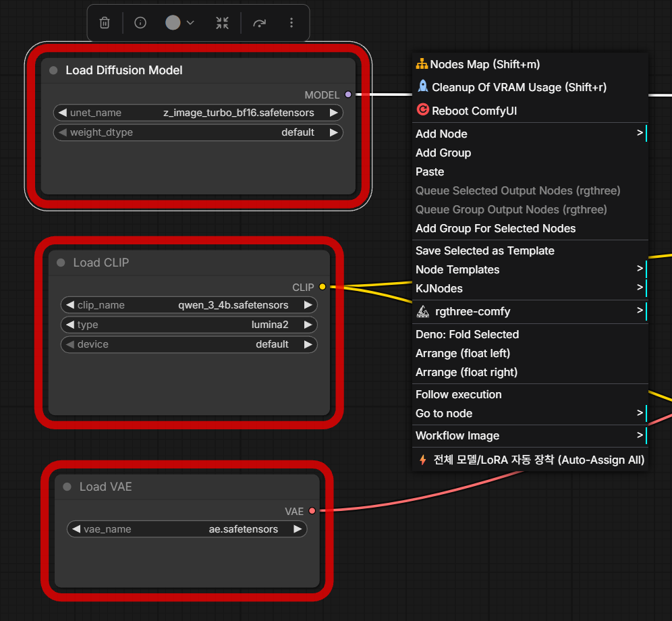Toggle collapse dot on Load CLIP node
This screenshot has height=621, width=672.
61,263
